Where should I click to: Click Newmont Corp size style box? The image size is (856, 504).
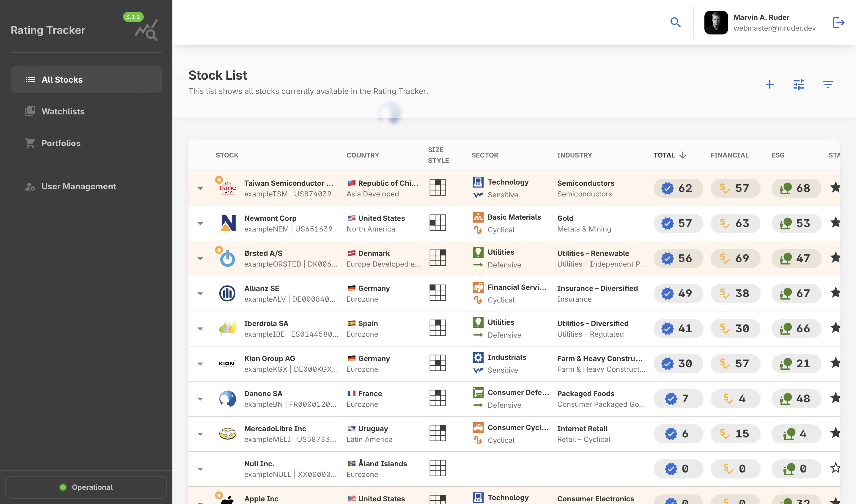(x=438, y=223)
